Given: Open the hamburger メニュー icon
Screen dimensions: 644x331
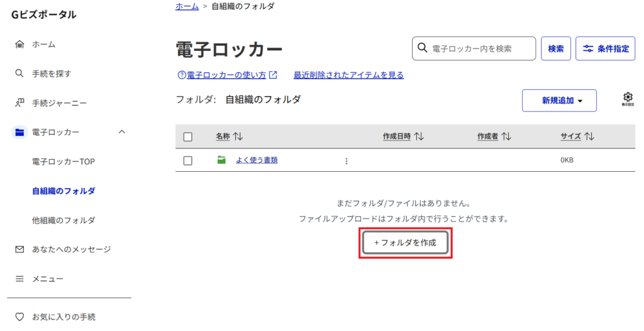Looking at the screenshot, I should (19, 279).
